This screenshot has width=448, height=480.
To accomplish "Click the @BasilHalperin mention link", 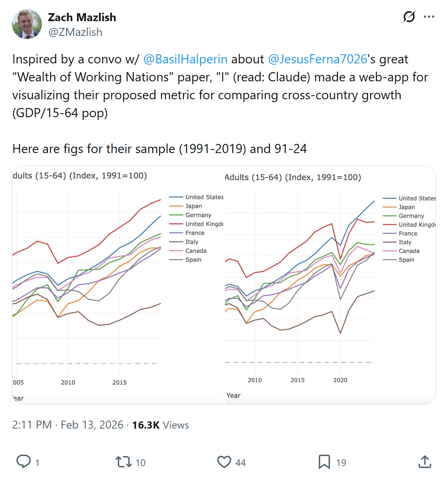I will (x=185, y=59).
